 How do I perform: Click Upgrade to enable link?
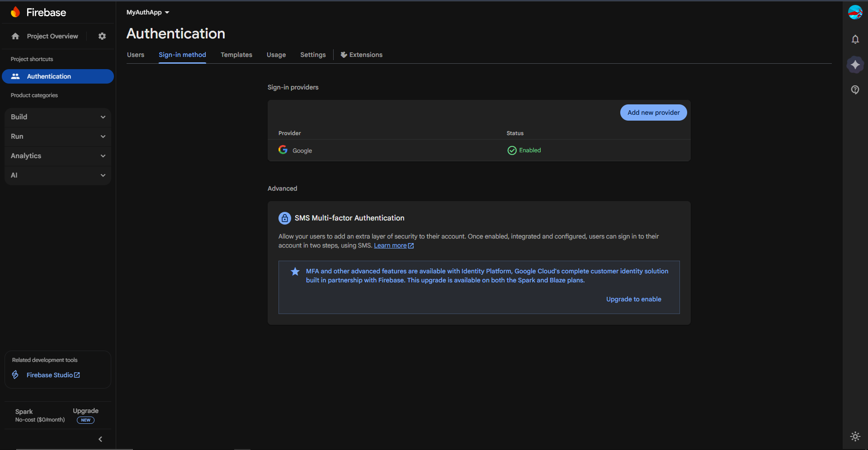point(633,299)
